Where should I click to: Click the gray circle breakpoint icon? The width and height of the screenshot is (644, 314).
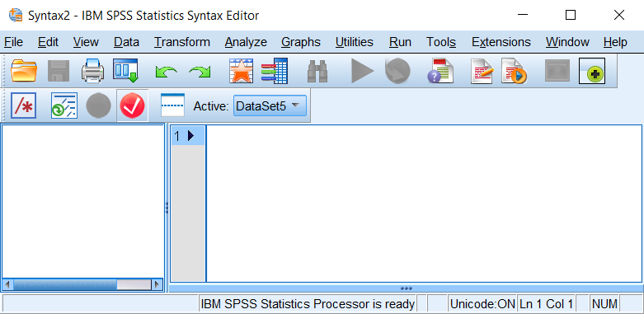pos(98,105)
